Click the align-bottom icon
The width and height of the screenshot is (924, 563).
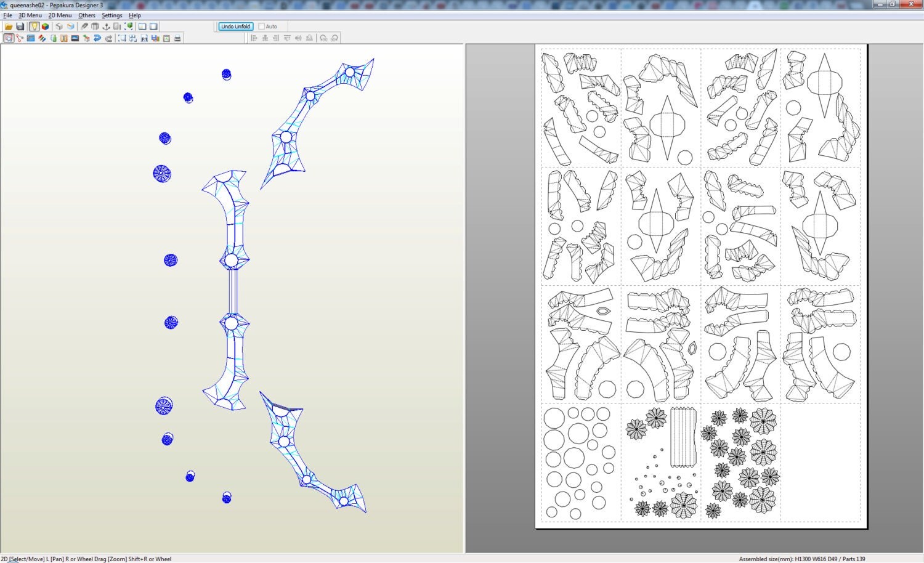[x=309, y=38]
